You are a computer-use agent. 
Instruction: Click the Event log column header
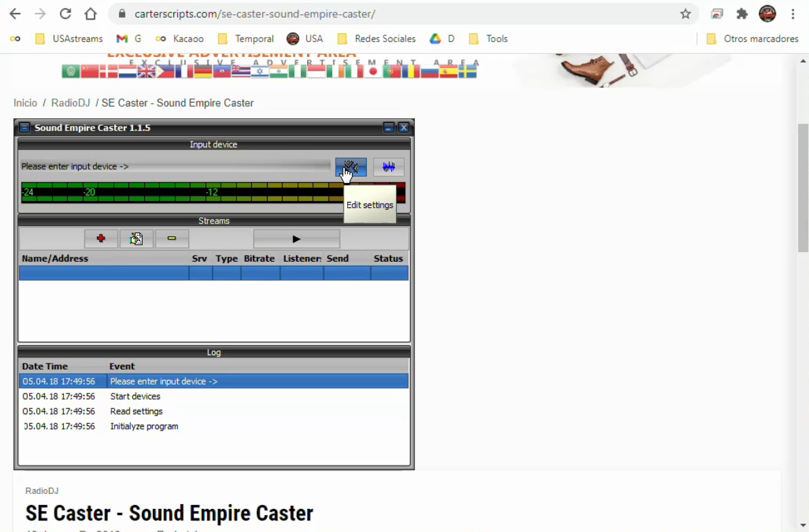(x=122, y=366)
